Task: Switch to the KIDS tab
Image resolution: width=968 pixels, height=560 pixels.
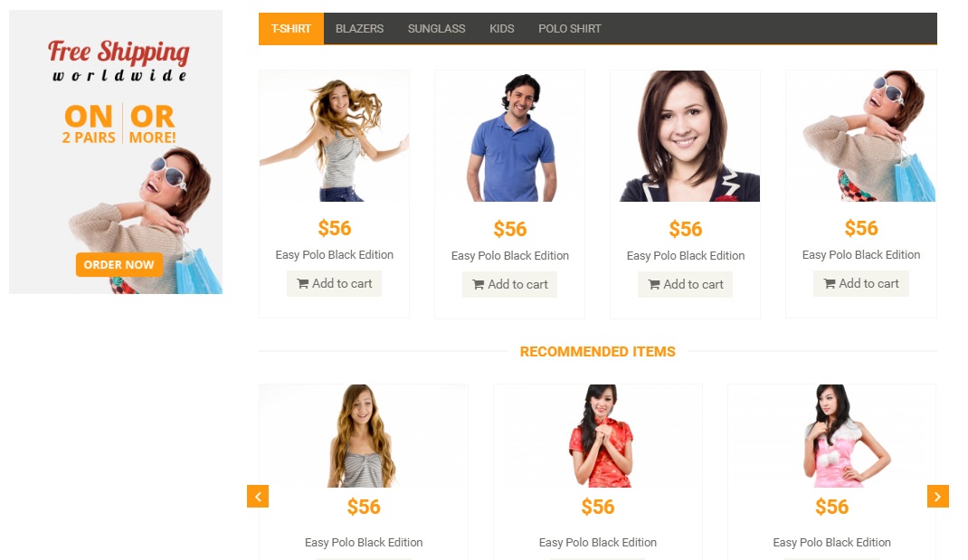Action: (x=501, y=28)
